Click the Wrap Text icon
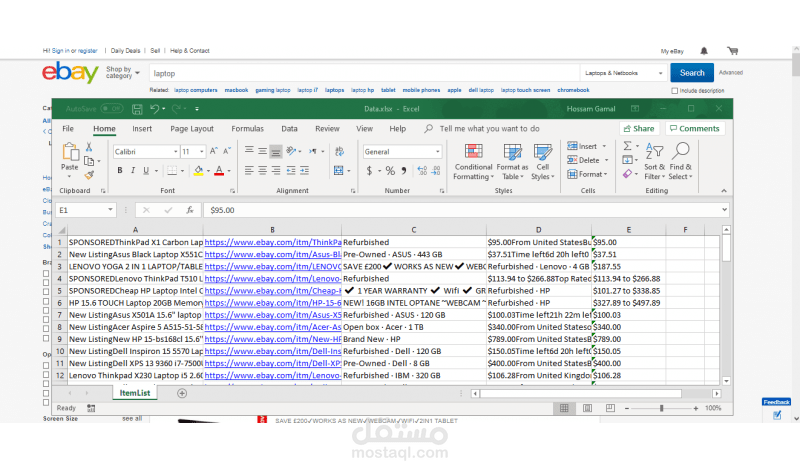Screen dimensions: 800x470 coord(339,151)
